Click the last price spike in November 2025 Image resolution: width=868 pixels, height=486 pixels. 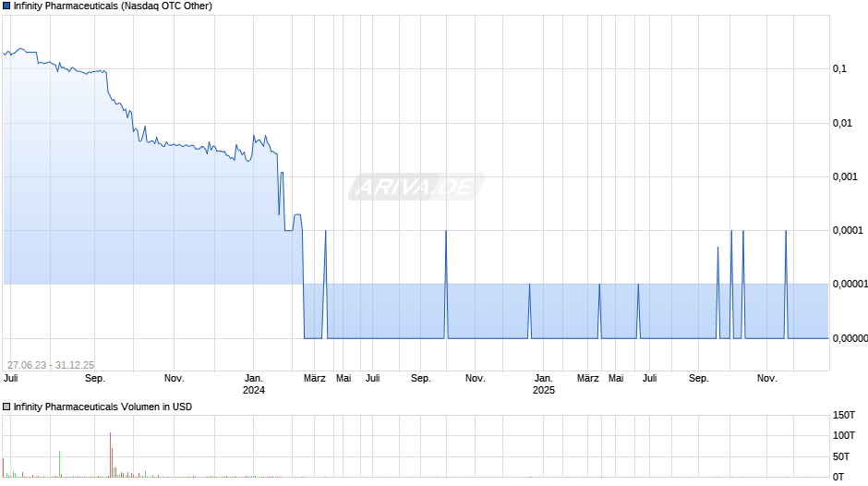click(786, 285)
